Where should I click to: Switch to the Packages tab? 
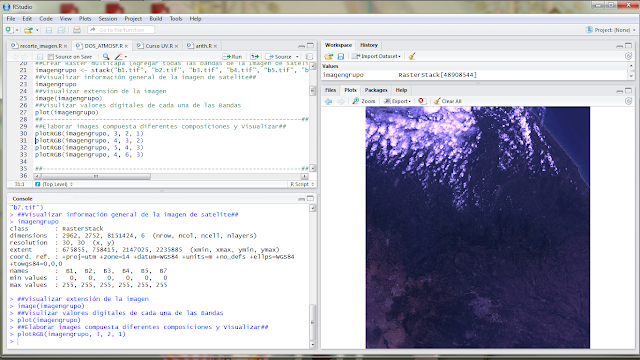[376, 90]
